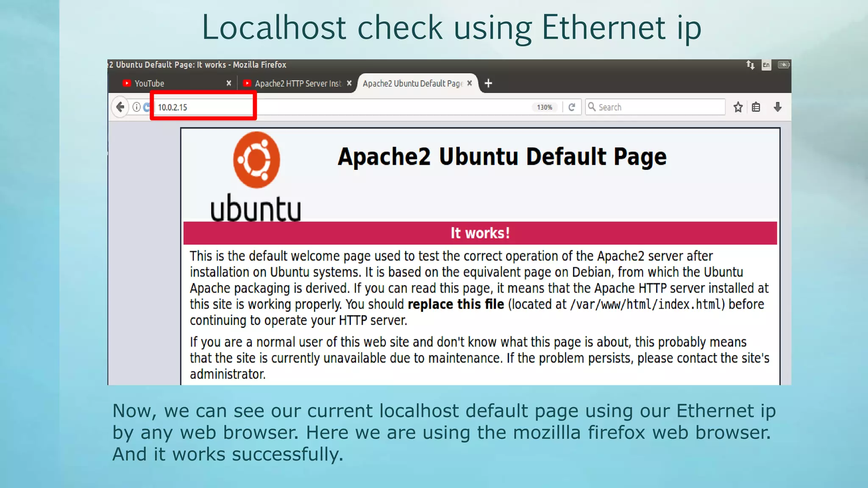The image size is (868, 488).
Task: Click the page loading indicator beside address
Action: point(147,107)
